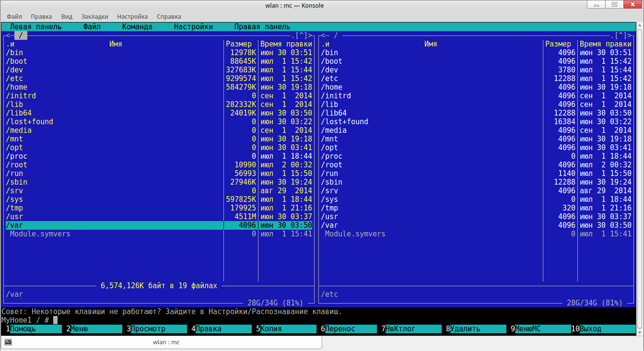Toggle sort order indicator in right panel
644x351 pixels.
[325, 44]
